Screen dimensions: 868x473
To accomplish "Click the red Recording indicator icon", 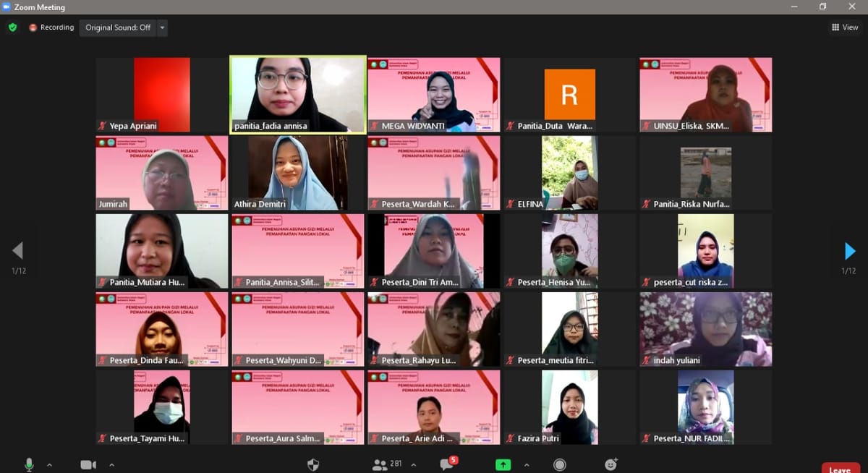I will (x=33, y=27).
